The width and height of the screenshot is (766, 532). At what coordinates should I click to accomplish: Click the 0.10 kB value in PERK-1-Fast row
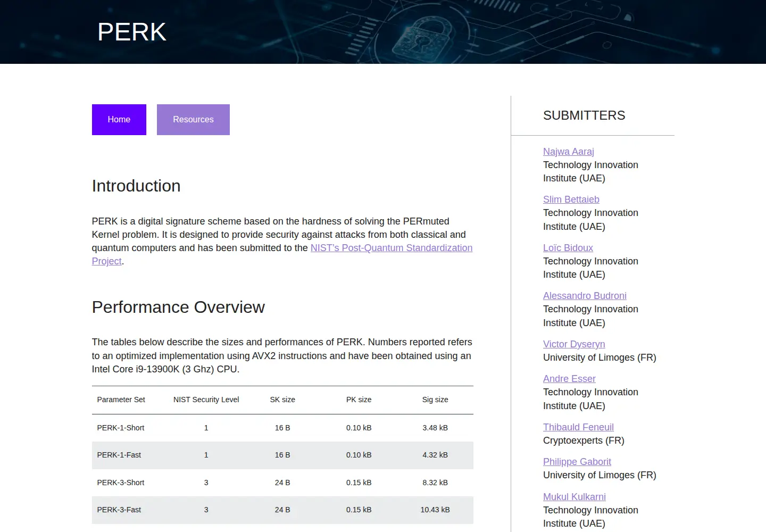point(359,455)
